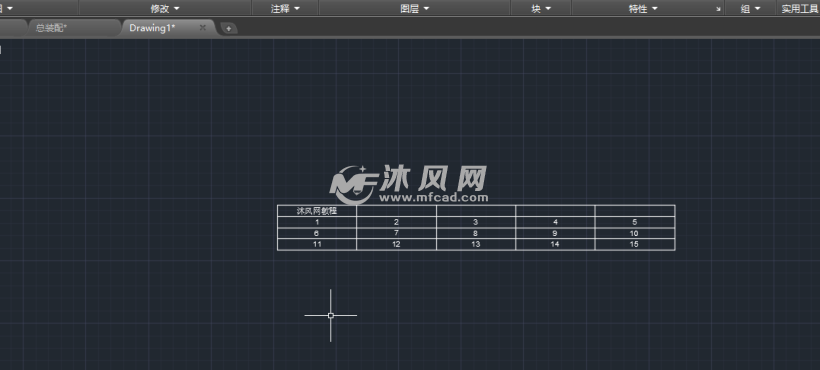This screenshot has height=370, width=820.
Task: Open a new drawing tab with plus icon
Action: (229, 28)
